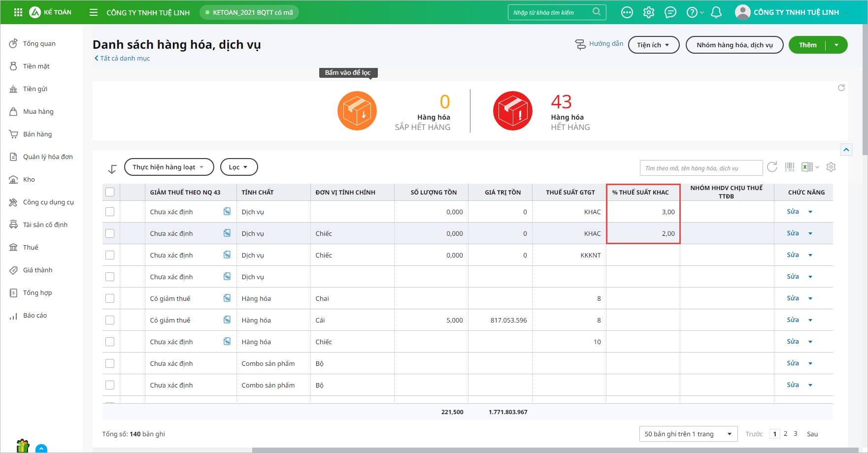Image resolution: width=868 pixels, height=453 pixels.
Task: Click the notification bell icon
Action: pyautogui.click(x=716, y=12)
